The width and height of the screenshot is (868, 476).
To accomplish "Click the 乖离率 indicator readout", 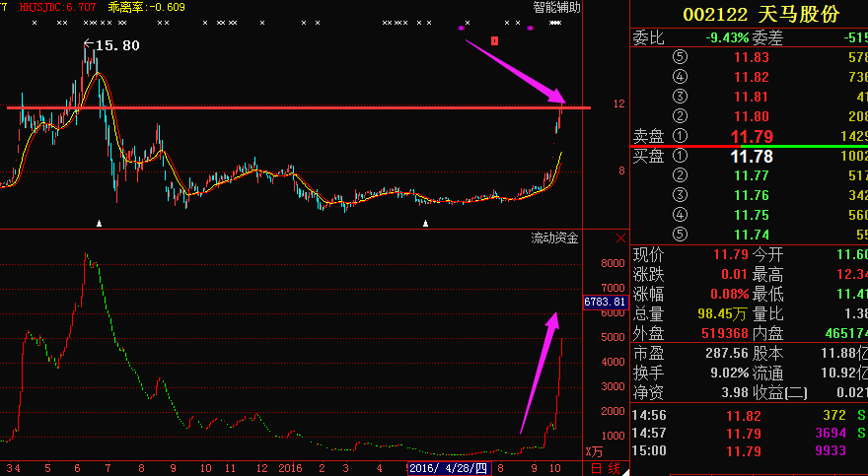I will pos(148,7).
